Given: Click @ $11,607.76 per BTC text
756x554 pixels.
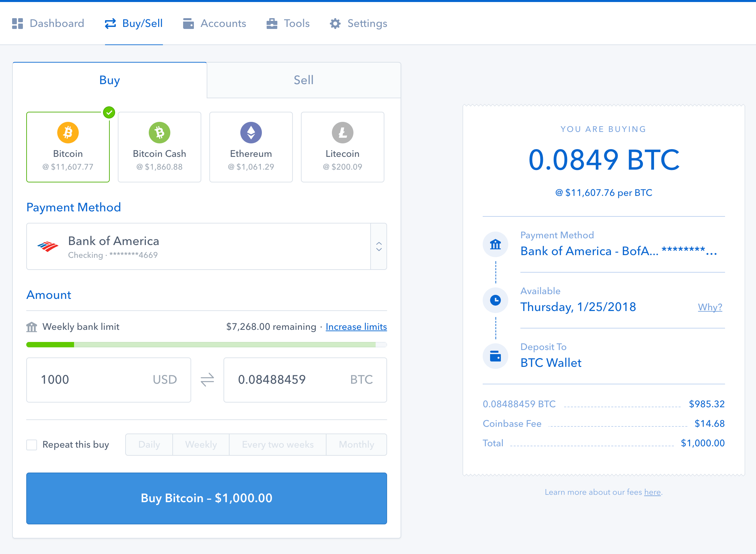Looking at the screenshot, I should pyautogui.click(x=604, y=193).
